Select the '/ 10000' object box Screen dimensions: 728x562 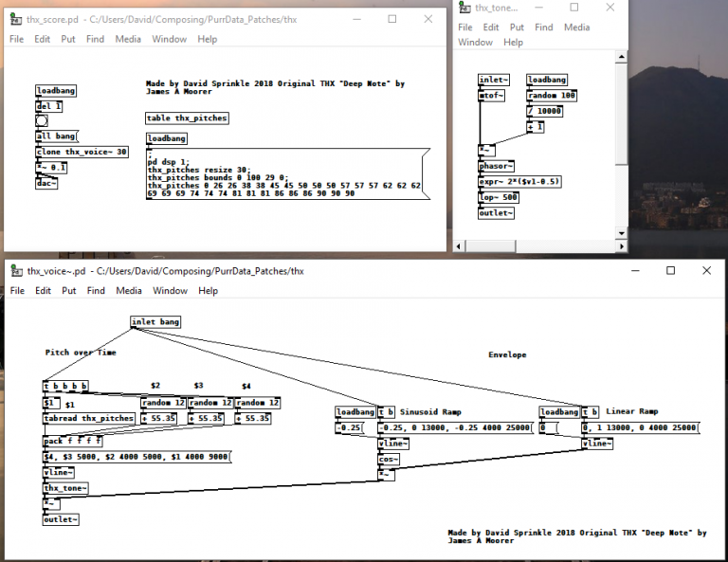(x=545, y=112)
